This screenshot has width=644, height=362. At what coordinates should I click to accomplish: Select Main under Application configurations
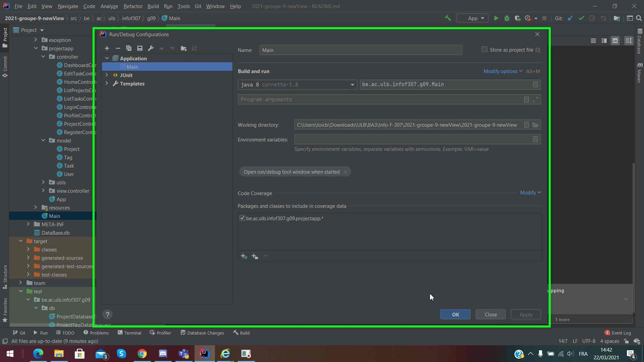(167, 67)
